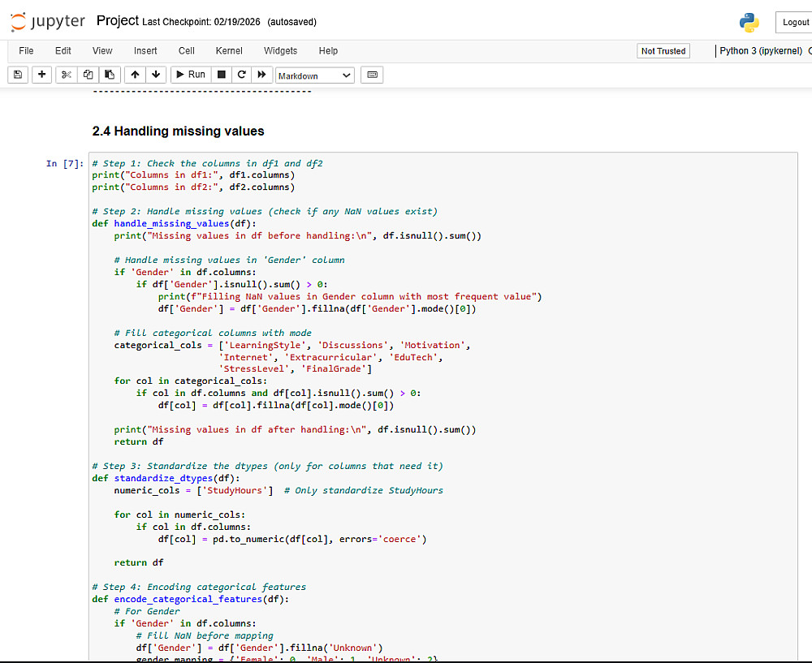The height and width of the screenshot is (663, 812).
Task: Rename the notebook titled Project
Action: 118,21
